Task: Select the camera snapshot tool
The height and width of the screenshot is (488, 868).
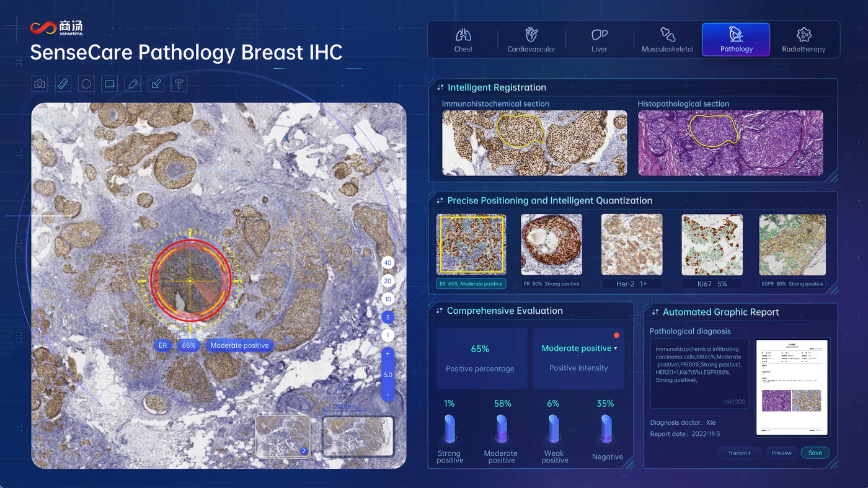Action: (40, 84)
